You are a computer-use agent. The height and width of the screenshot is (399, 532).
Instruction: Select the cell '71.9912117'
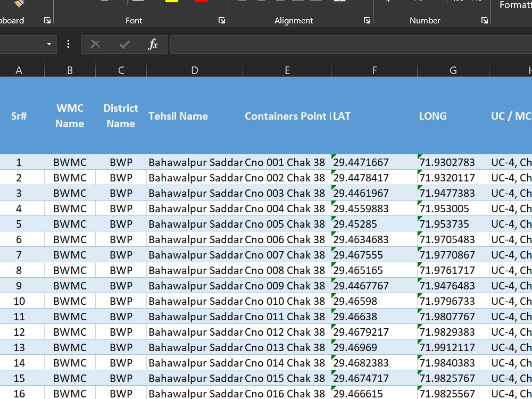[453, 347]
